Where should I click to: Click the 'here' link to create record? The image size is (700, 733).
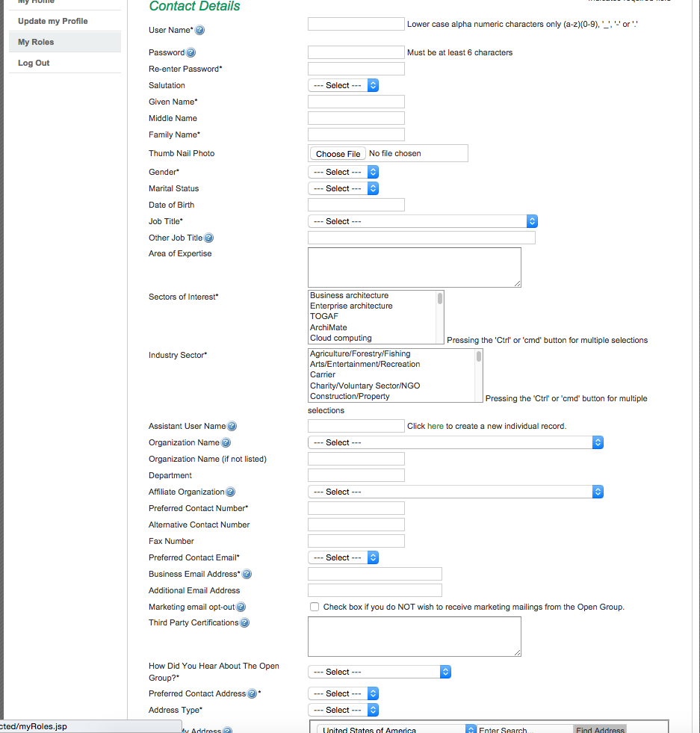436,427
